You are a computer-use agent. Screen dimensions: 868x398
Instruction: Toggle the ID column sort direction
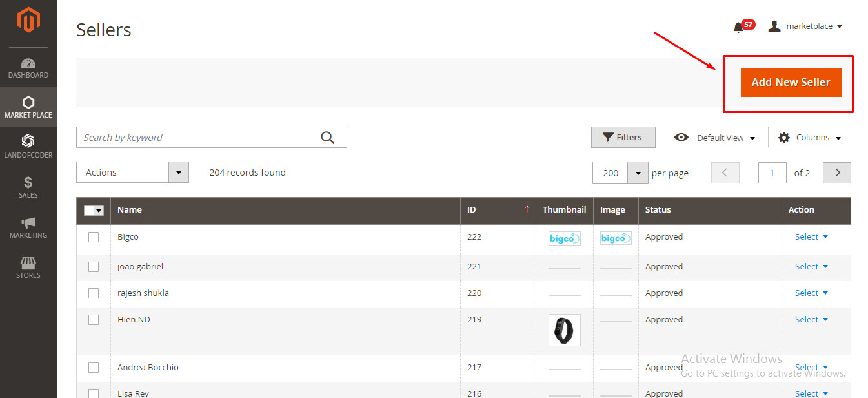[x=527, y=210]
